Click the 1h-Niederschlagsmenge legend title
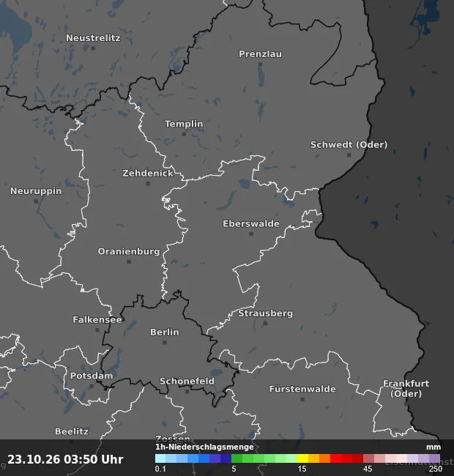This screenshot has height=476, width=454. click(x=204, y=447)
